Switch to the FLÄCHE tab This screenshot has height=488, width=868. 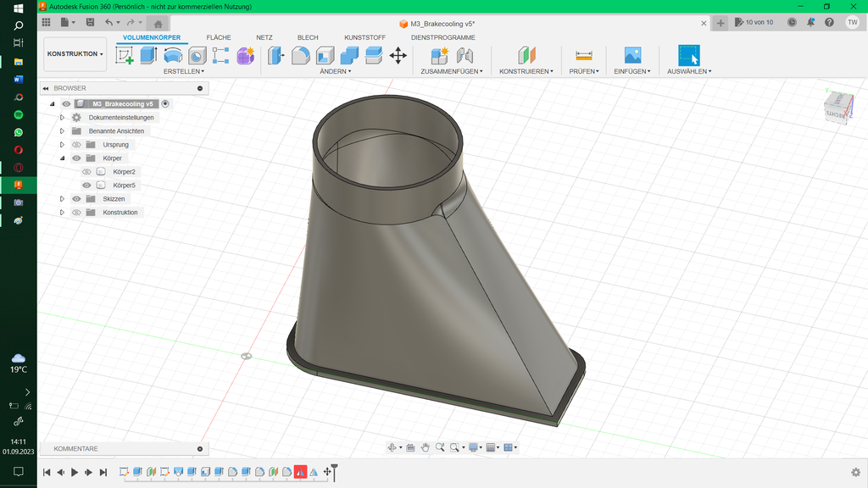[x=219, y=37]
